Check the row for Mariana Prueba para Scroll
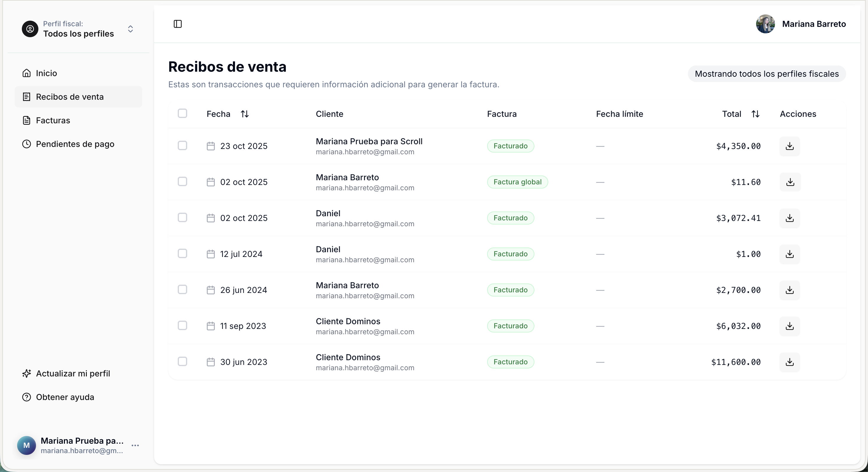 click(x=183, y=145)
